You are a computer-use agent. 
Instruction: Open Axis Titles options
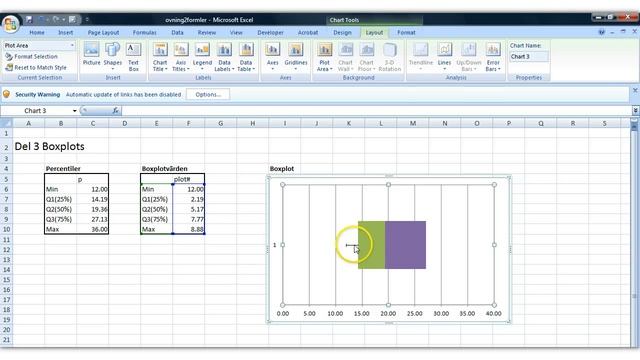pos(181,57)
